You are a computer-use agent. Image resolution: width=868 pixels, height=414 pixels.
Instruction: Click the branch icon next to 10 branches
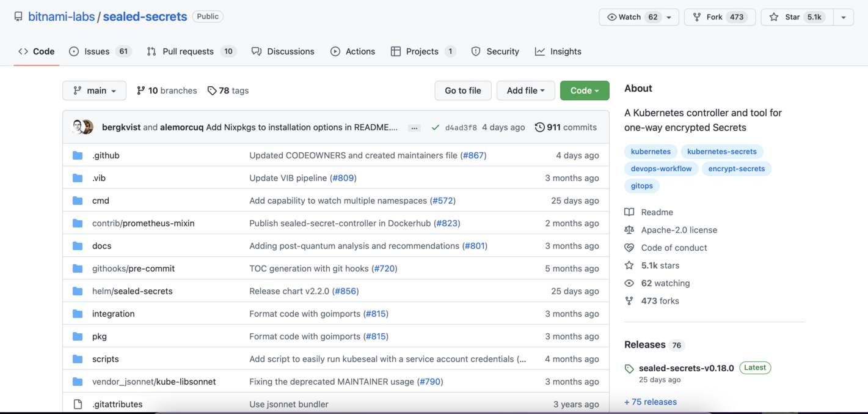tap(140, 91)
